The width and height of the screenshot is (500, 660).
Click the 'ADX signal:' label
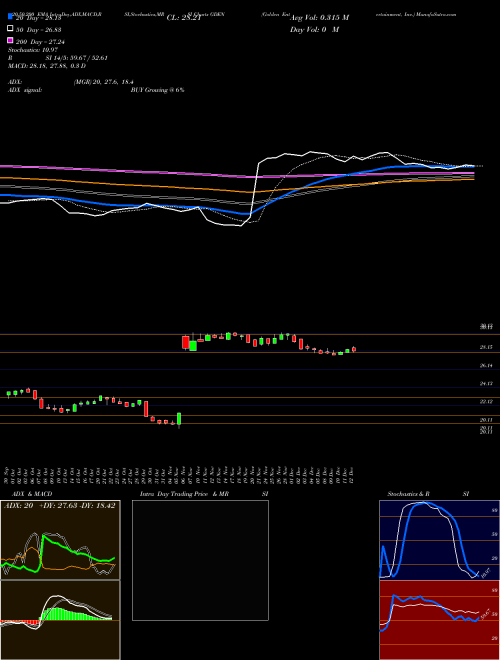[x=24, y=90]
